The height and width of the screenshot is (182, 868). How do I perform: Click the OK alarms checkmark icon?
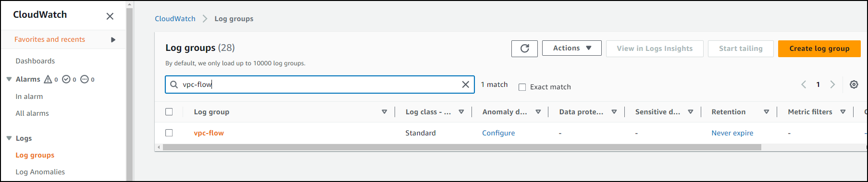[66, 79]
